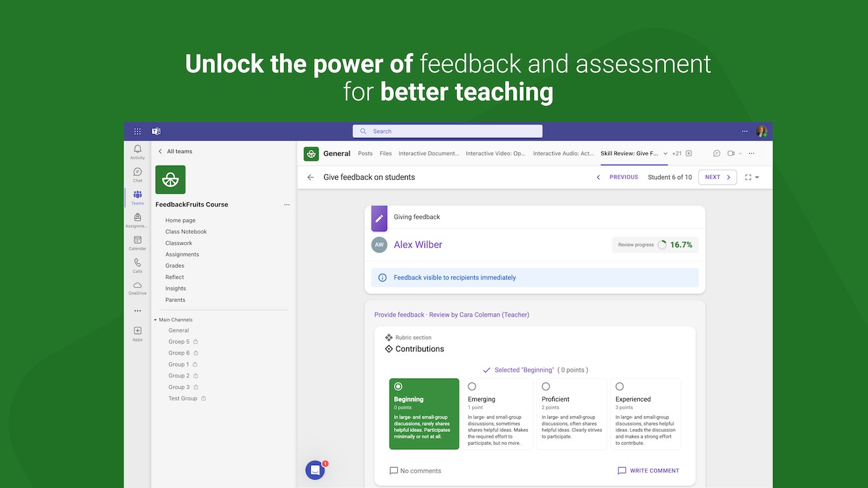This screenshot has height=488, width=868.
Task: Open the Activity bell in sidebar
Action: 137,152
